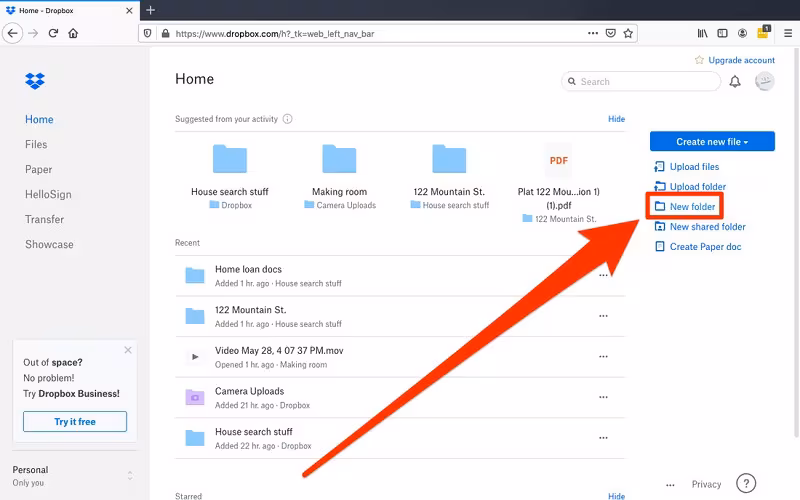
Task: Open the notifications bell
Action: pyautogui.click(x=735, y=82)
